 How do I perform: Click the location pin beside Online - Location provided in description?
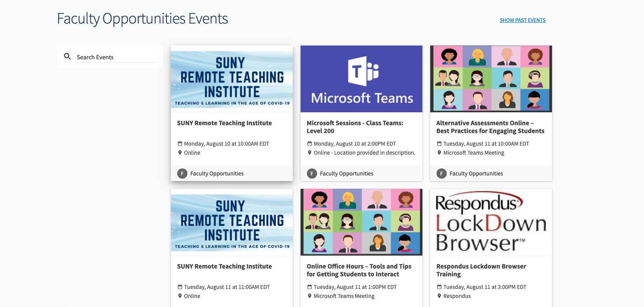[x=310, y=153]
